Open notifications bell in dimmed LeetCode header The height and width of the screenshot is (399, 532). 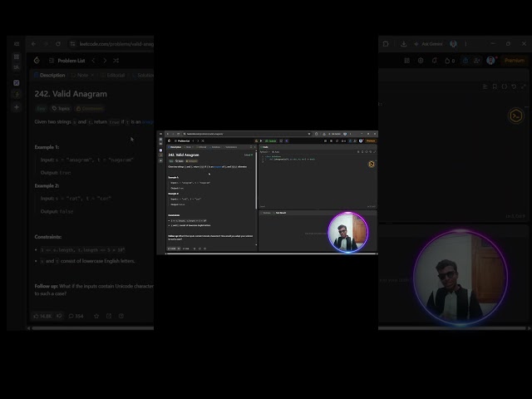[435, 61]
